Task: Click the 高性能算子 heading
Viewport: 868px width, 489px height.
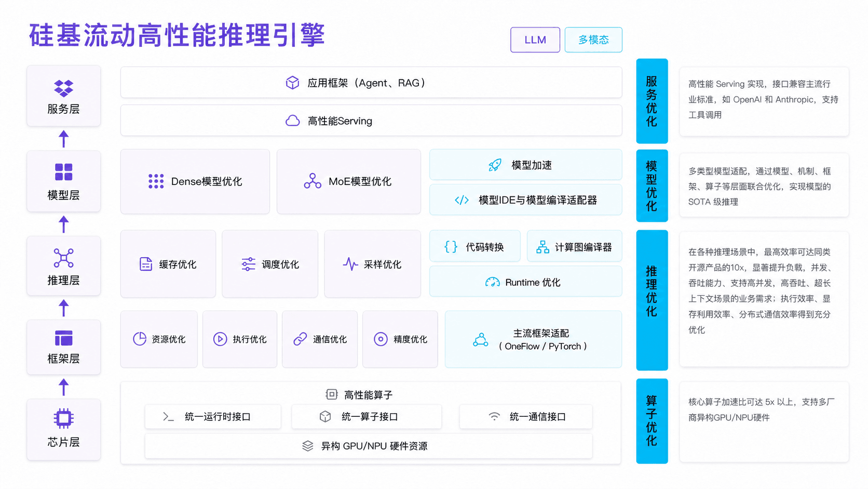Action: tap(368, 395)
